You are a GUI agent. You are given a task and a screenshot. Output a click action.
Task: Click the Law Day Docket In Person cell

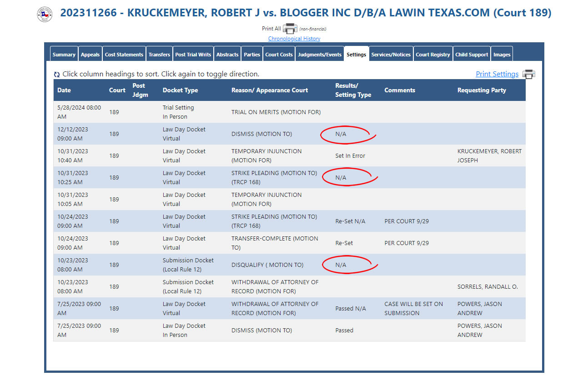(184, 330)
